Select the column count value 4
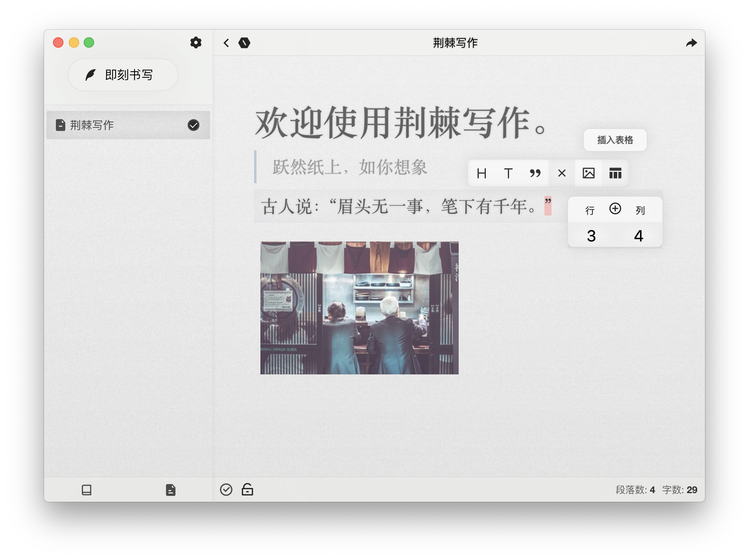 coord(638,236)
